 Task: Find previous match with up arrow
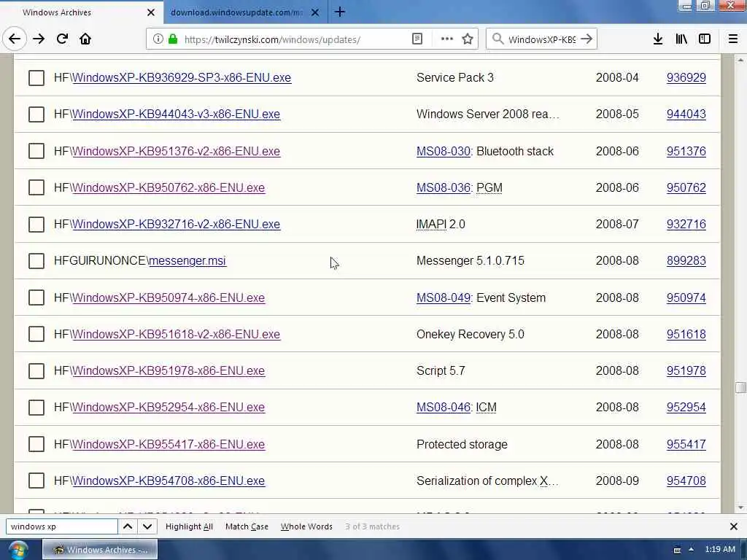point(128,526)
